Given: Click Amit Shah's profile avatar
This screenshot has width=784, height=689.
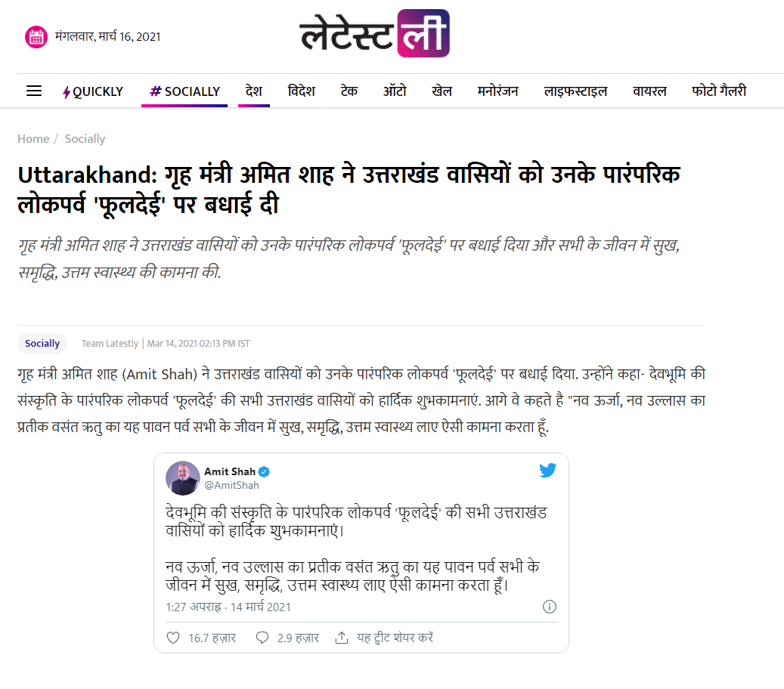Looking at the screenshot, I should pos(182,478).
